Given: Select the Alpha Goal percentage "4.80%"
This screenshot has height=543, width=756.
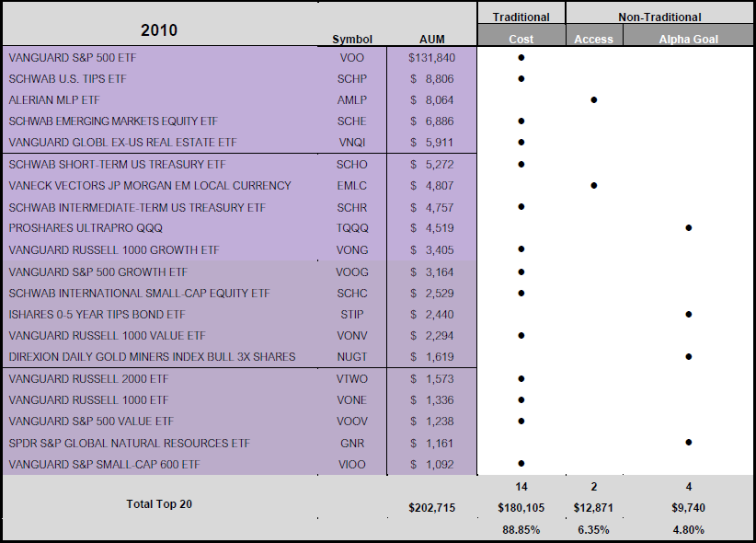Looking at the screenshot, I should click(689, 530).
